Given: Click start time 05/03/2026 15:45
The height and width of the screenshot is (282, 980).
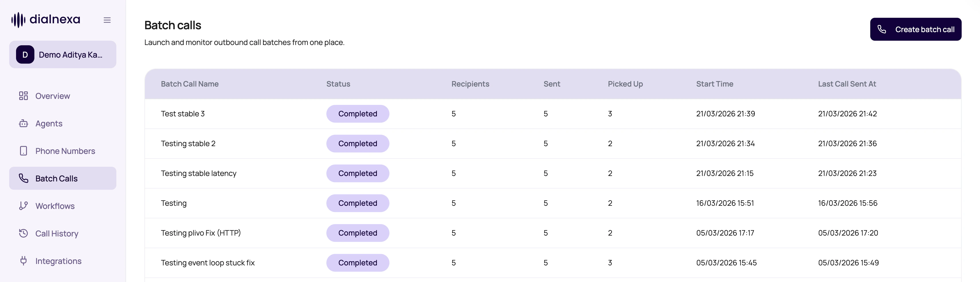Looking at the screenshot, I should (727, 263).
